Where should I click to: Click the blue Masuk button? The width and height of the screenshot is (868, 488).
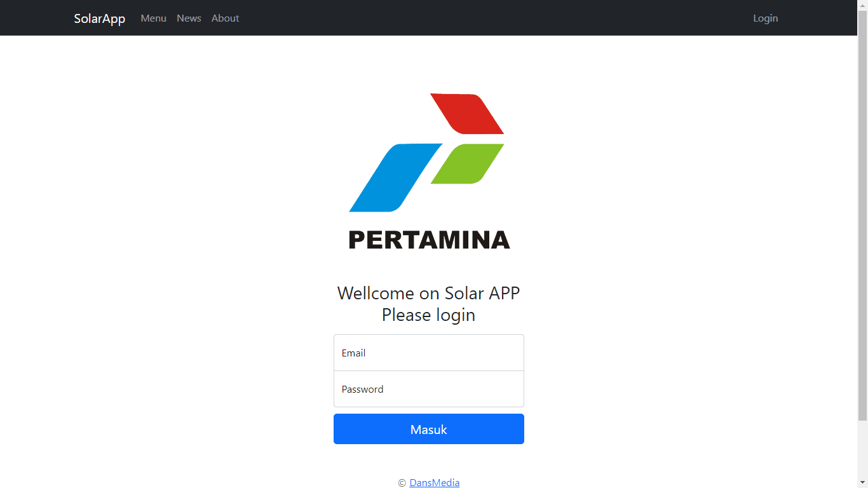(429, 429)
